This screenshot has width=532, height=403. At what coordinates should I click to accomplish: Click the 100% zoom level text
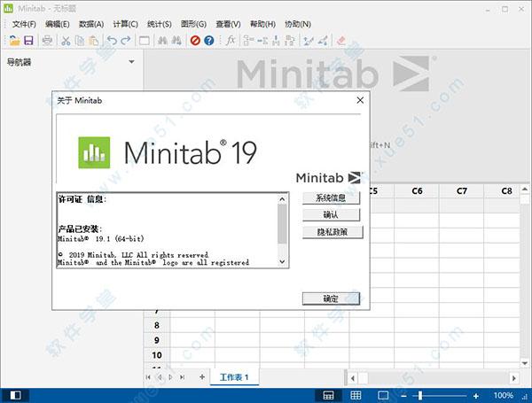pos(504,395)
